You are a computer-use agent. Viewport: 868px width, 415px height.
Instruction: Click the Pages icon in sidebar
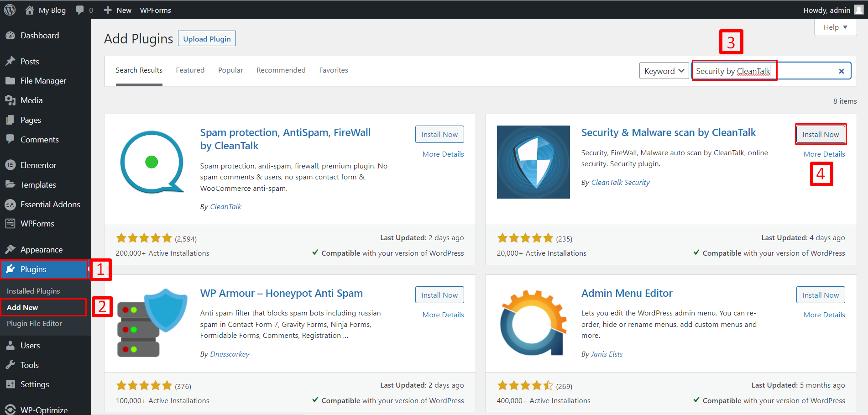pos(10,120)
